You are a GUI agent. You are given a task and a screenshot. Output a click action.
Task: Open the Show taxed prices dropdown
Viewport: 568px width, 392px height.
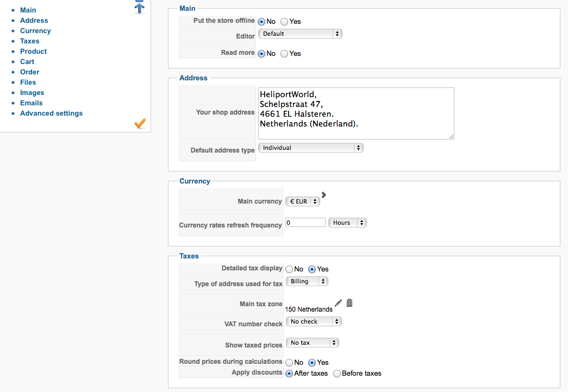pyautogui.click(x=312, y=343)
